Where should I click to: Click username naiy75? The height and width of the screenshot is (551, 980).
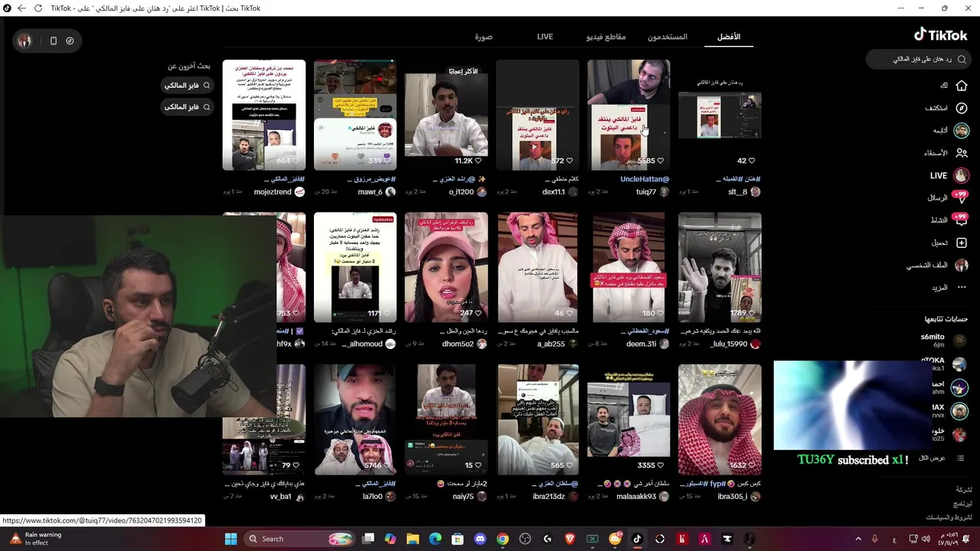tap(463, 497)
